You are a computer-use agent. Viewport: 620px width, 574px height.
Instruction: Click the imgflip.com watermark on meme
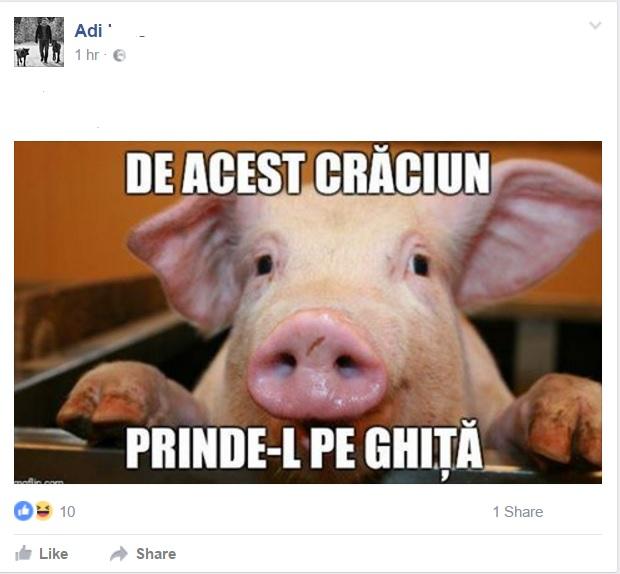39,481
